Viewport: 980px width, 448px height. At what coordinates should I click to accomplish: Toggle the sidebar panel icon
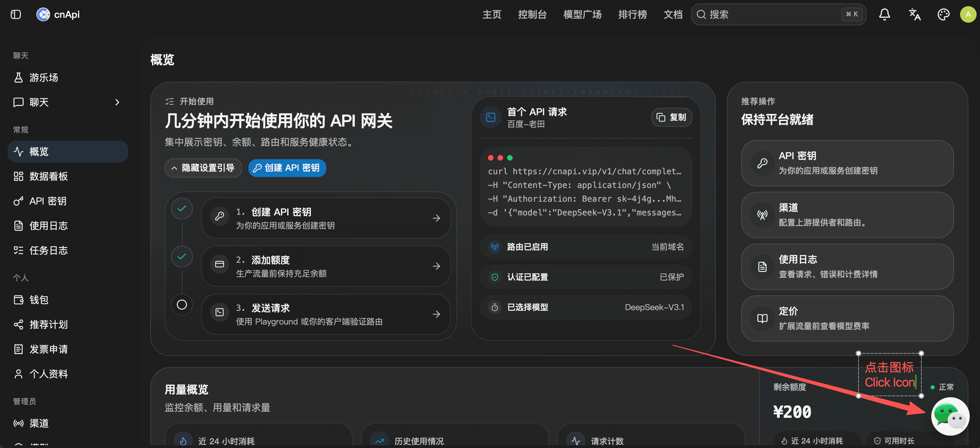pos(15,14)
